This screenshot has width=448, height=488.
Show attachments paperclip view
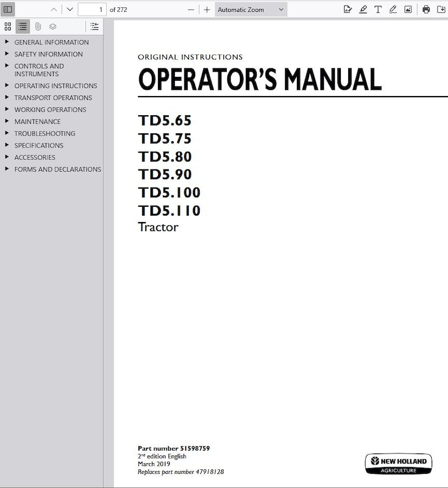pyautogui.click(x=38, y=27)
